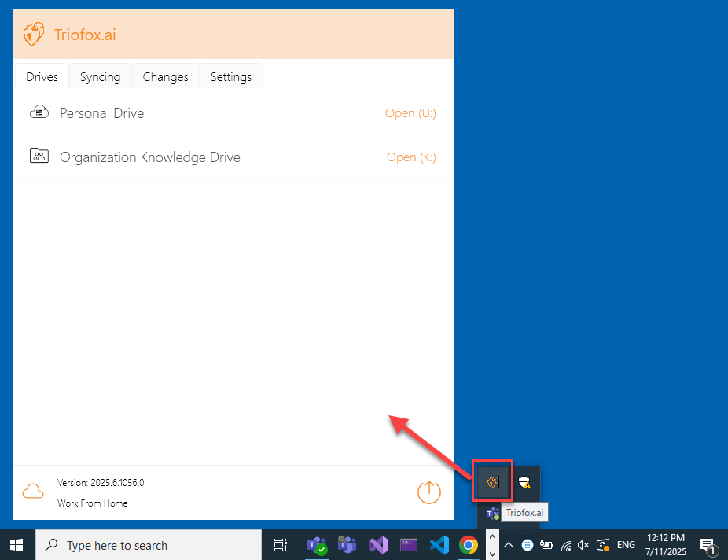Click the taskbar toolbar down arrow
Image resolution: width=728 pixels, height=560 pixels.
click(493, 554)
